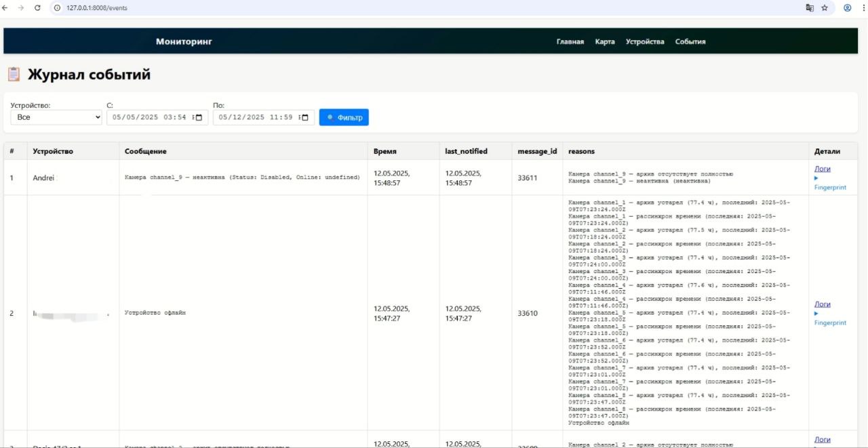Click the browser back arrow
The width and height of the screenshot is (868, 448).
click(x=6, y=7)
